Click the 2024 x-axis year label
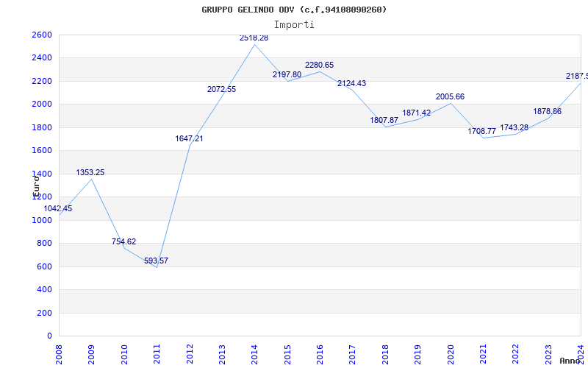This screenshot has width=588, height=368. 581,354
